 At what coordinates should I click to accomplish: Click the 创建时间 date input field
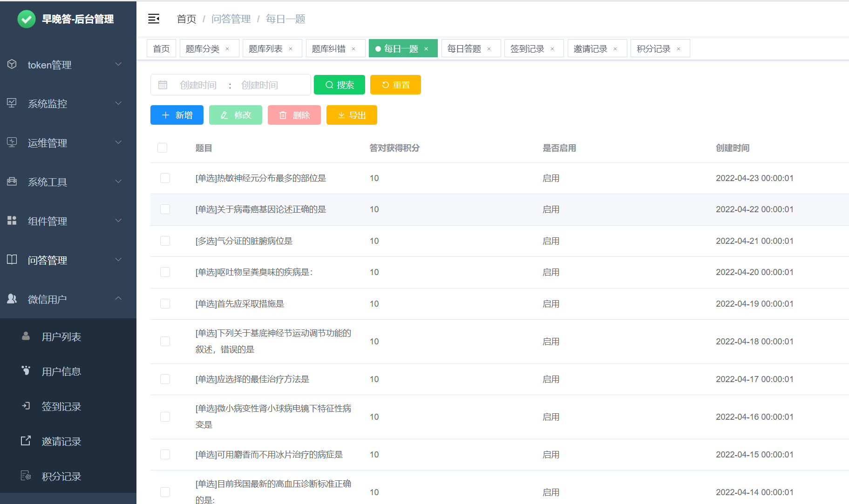[197, 85]
